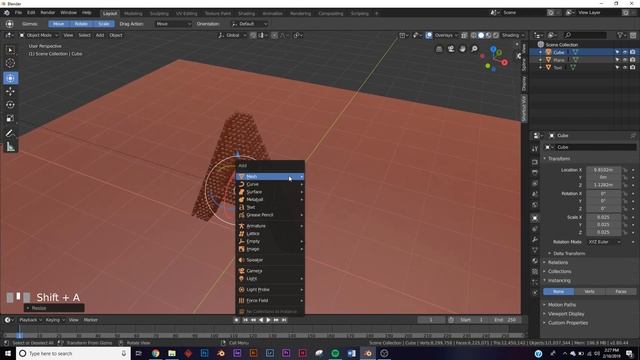Click the outliner filter funnel icon
This screenshot has width=640, height=360.
click(620, 36)
